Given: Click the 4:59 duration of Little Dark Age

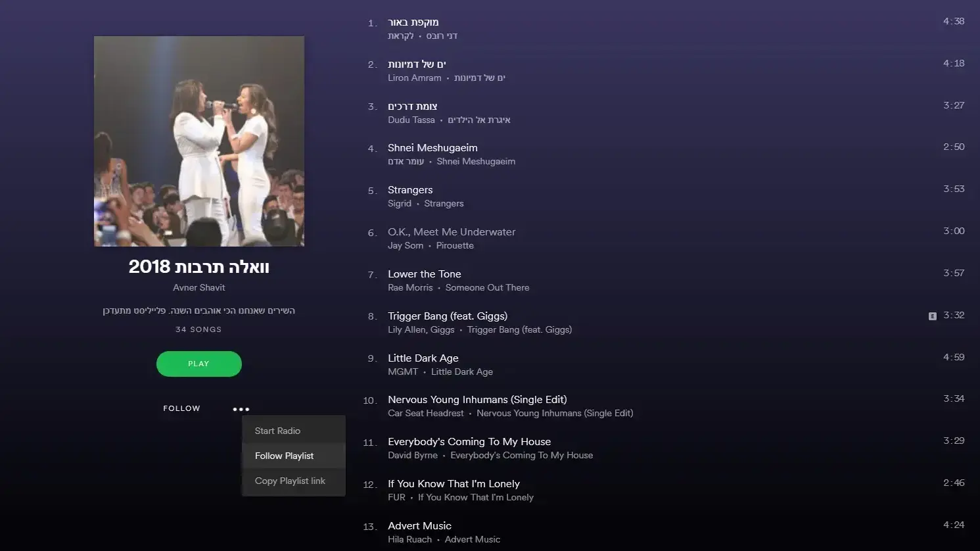Looking at the screenshot, I should click(x=954, y=358).
